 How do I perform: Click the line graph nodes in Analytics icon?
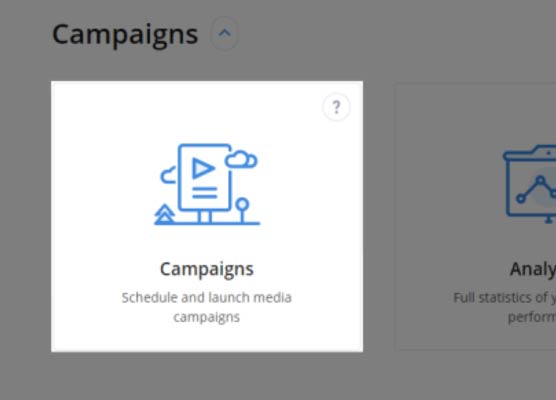tap(537, 189)
